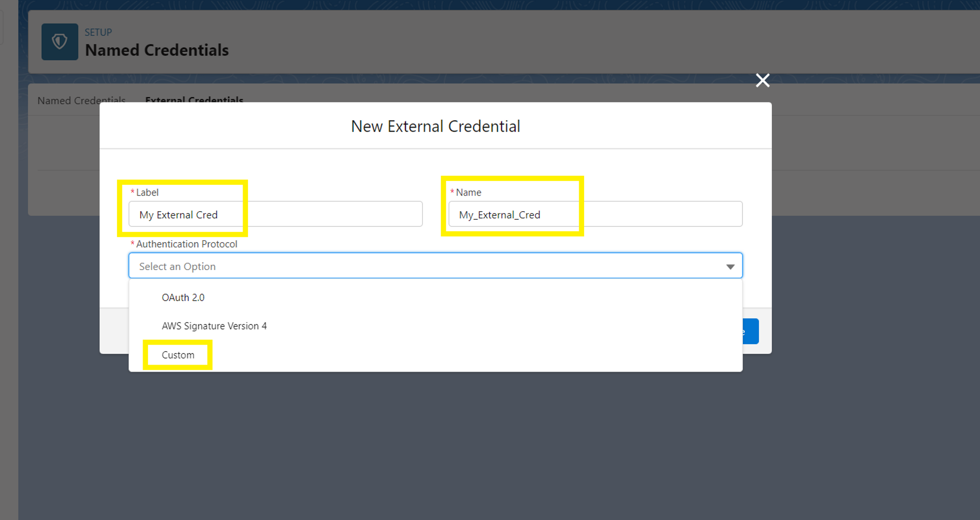
Task: Click the Authentication Protocol chevron arrow
Action: pos(731,266)
